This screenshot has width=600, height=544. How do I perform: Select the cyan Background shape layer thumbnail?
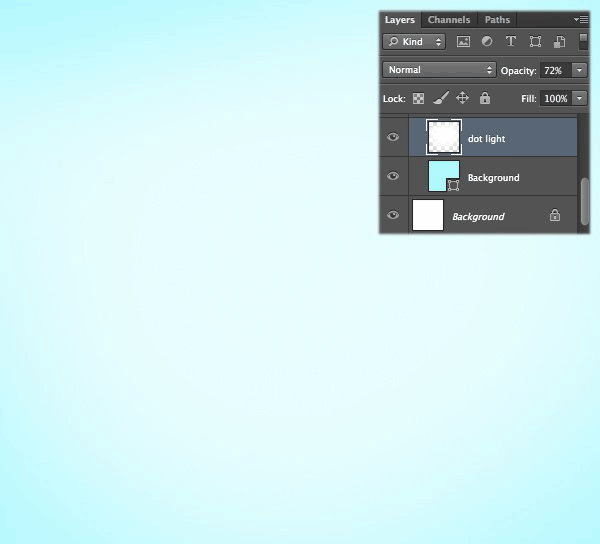(444, 176)
